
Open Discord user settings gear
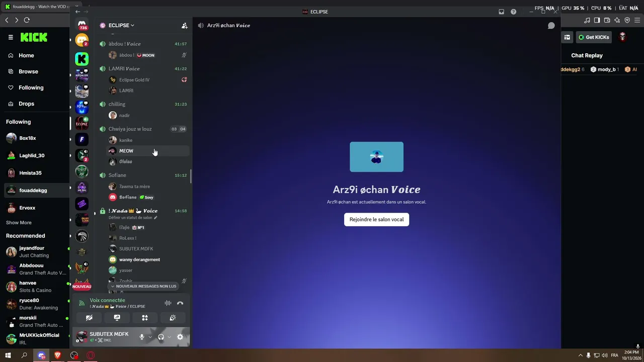[180, 337]
